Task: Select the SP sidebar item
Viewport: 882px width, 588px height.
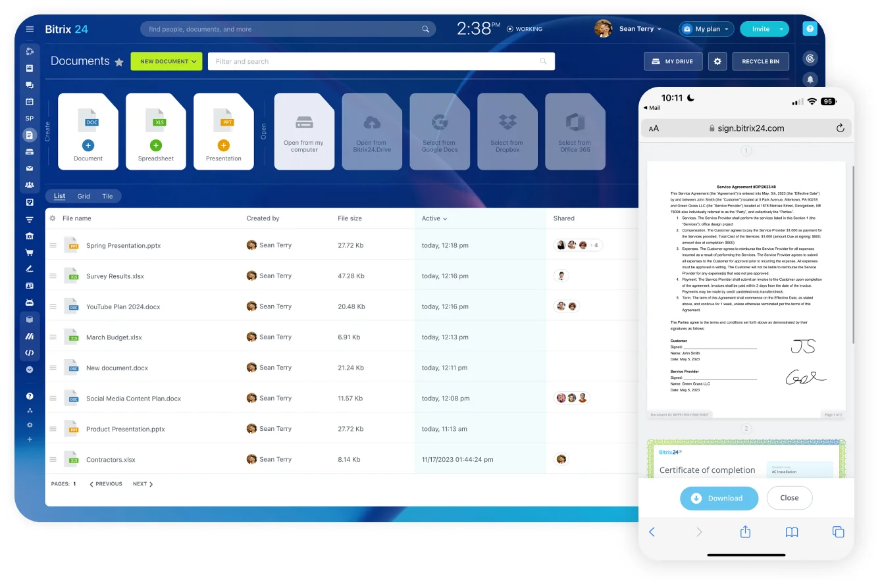Action: coord(30,118)
